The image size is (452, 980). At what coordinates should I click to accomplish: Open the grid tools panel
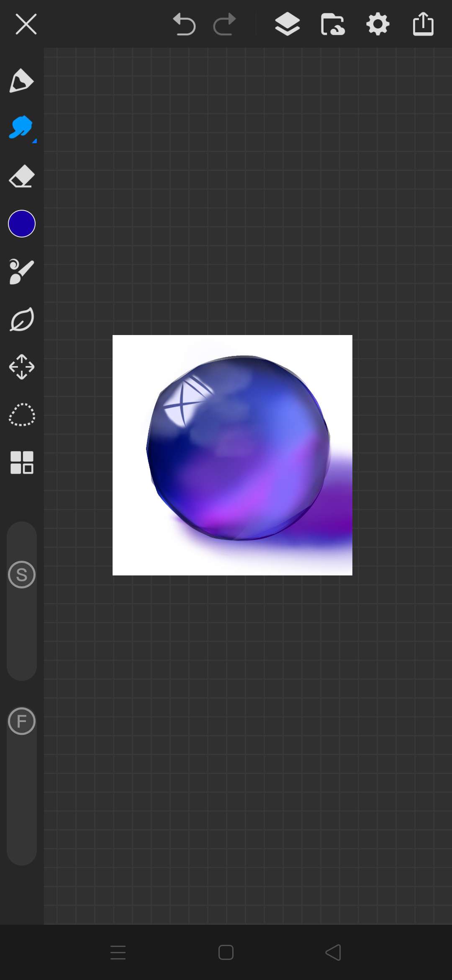click(x=22, y=462)
